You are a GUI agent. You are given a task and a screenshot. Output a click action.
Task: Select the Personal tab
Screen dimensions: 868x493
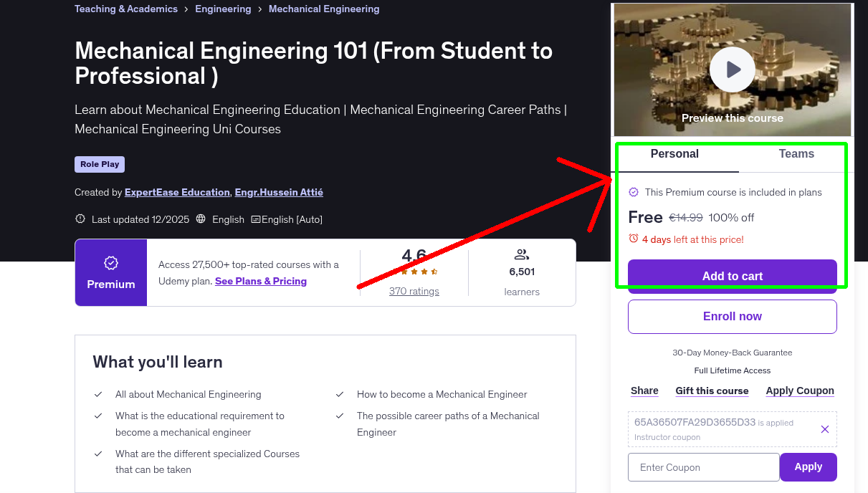pyautogui.click(x=674, y=153)
